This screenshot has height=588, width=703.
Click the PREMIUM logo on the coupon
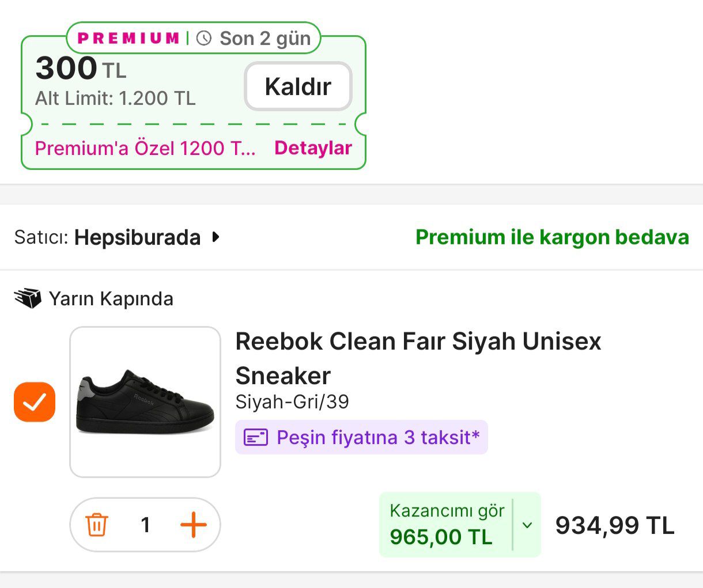(128, 39)
